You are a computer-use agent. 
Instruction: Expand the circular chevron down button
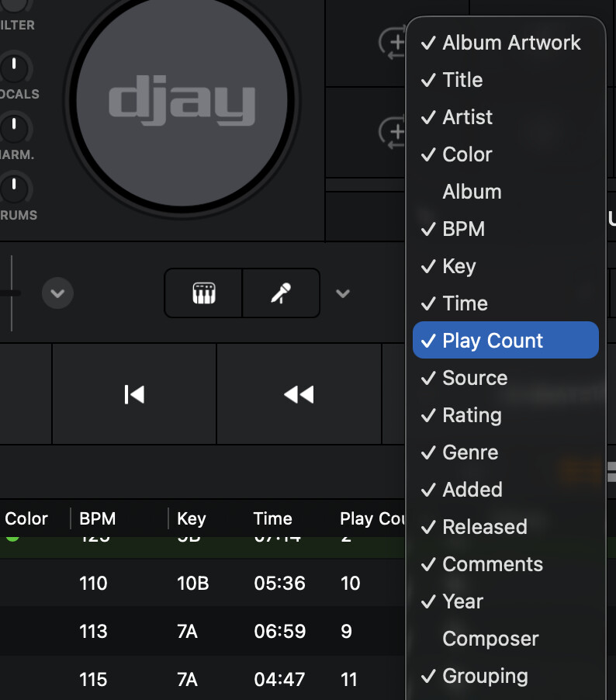(57, 293)
